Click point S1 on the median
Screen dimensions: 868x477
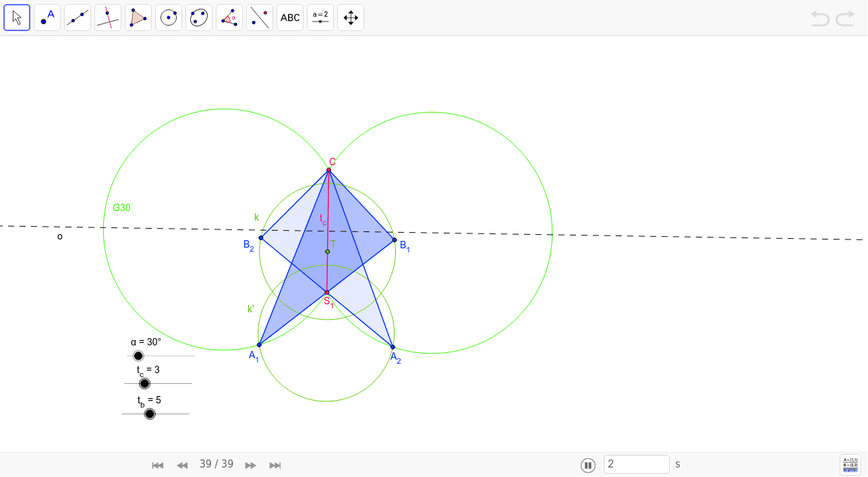[326, 293]
